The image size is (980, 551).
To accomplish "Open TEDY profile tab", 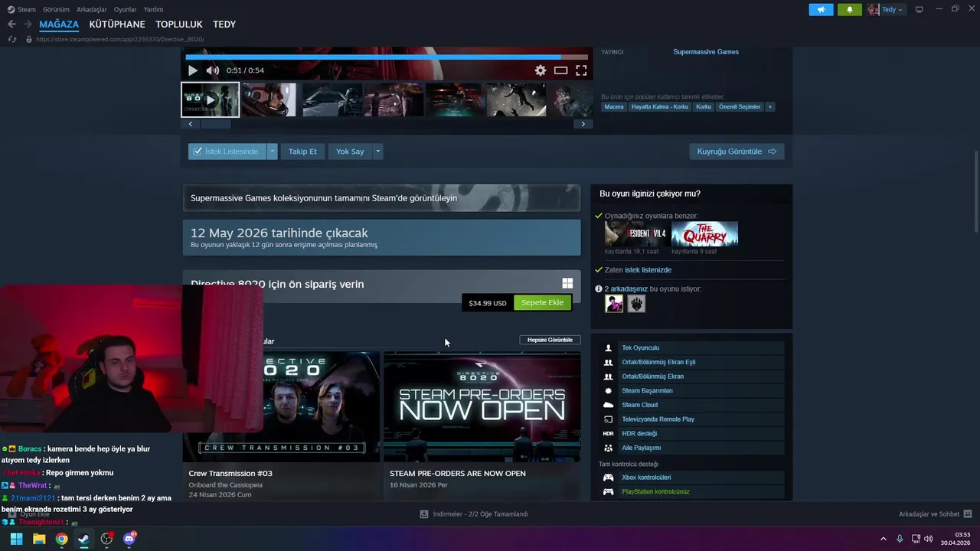I will pos(224,24).
